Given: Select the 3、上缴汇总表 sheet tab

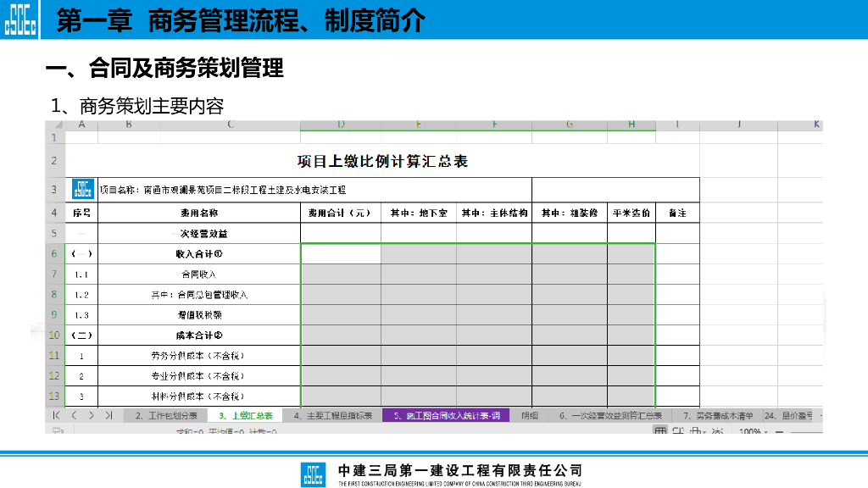Looking at the screenshot, I should click(x=245, y=416).
